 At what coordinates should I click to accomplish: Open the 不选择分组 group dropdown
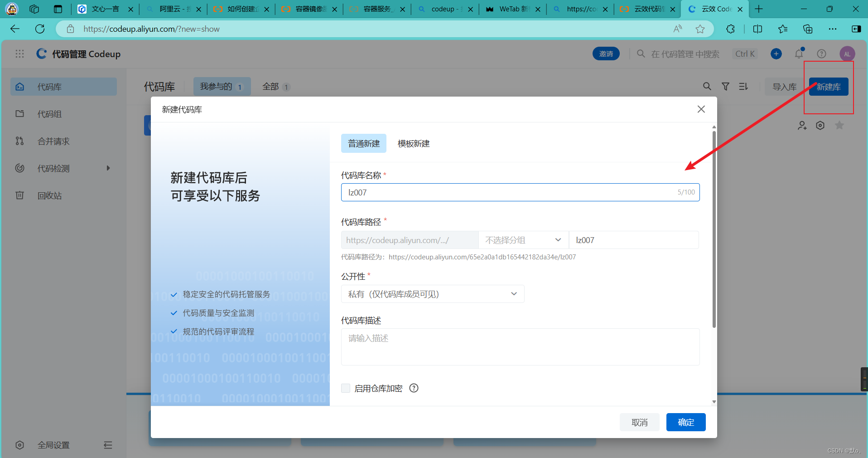[x=523, y=240]
